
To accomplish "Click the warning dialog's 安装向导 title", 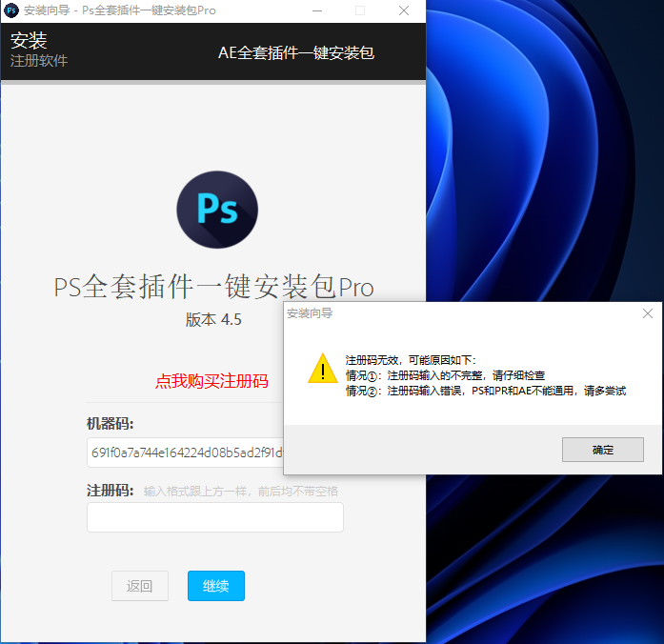I will (x=310, y=313).
